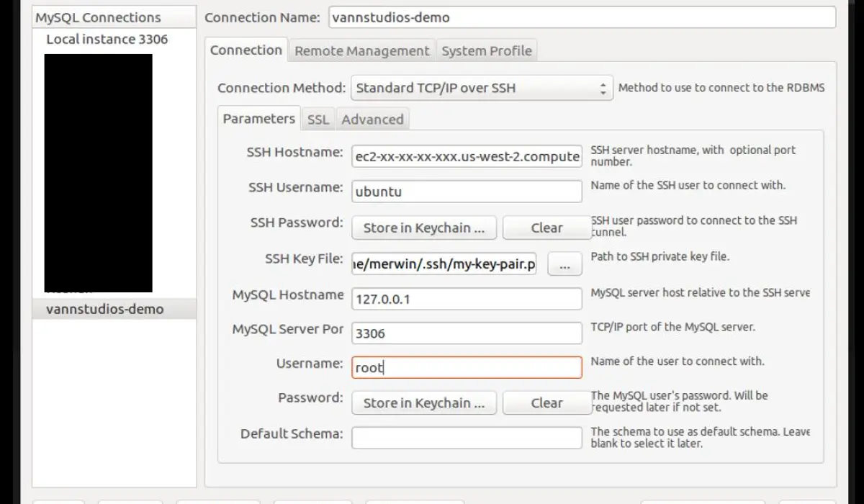Click the Default Schema field

pyautogui.click(x=467, y=437)
